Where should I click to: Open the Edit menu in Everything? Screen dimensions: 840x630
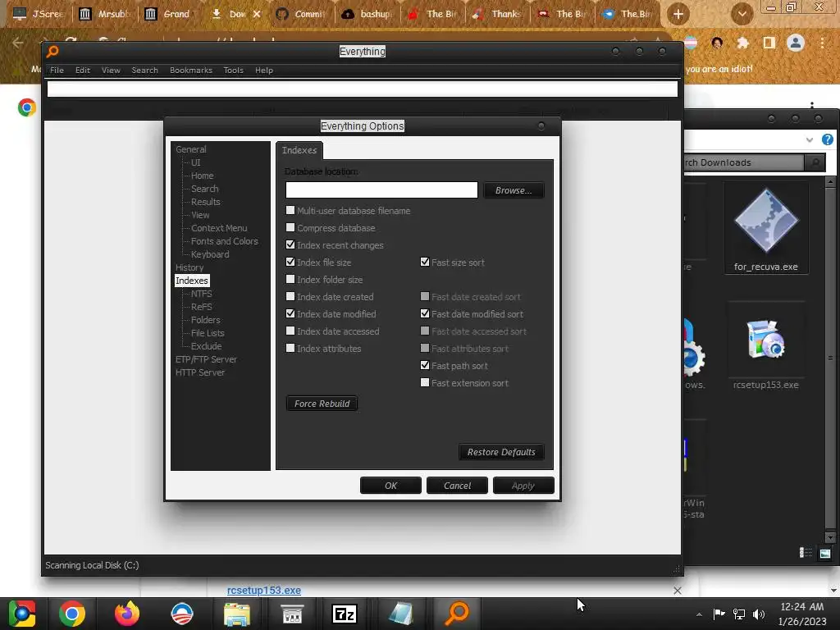click(x=83, y=71)
